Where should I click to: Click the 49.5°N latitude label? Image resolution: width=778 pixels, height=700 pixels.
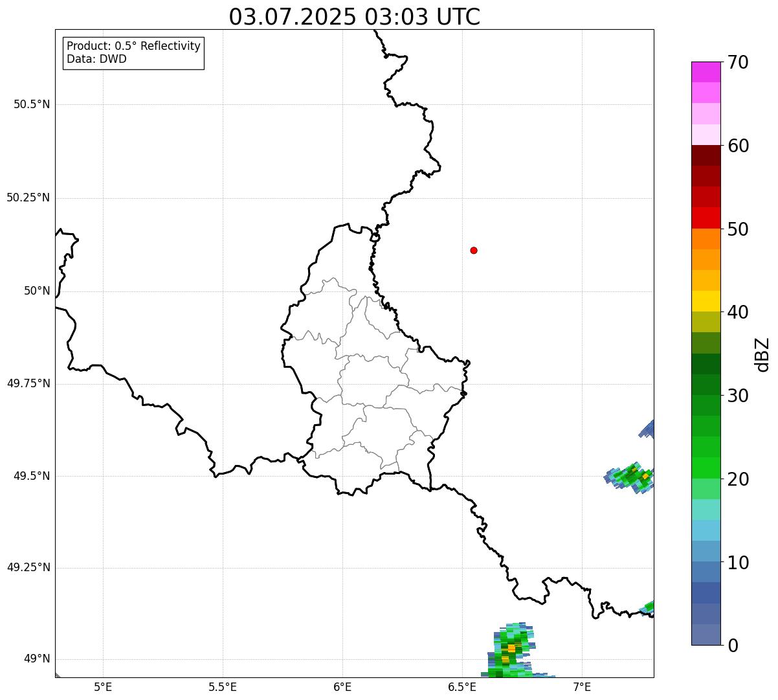coord(32,476)
